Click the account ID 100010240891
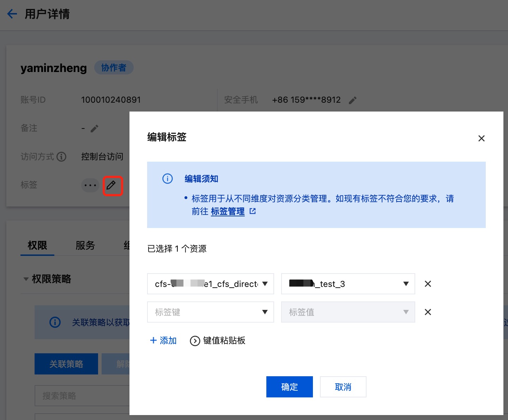Image resolution: width=508 pixels, height=420 pixels. coord(111,100)
